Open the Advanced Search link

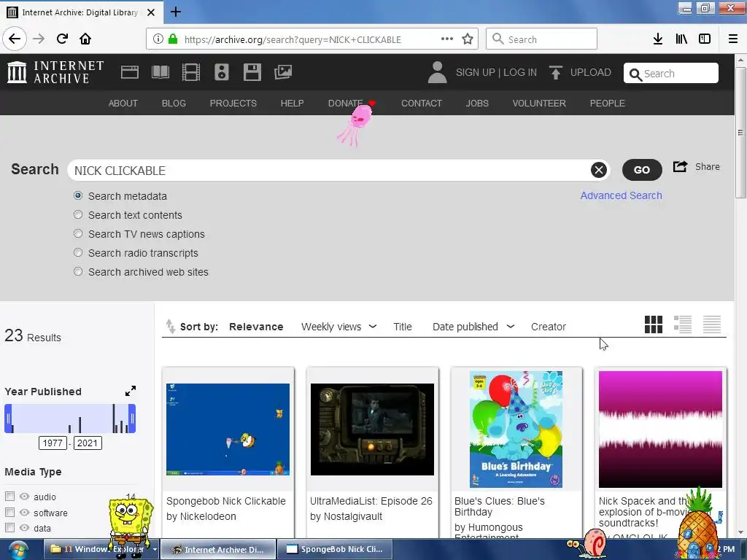pyautogui.click(x=621, y=195)
